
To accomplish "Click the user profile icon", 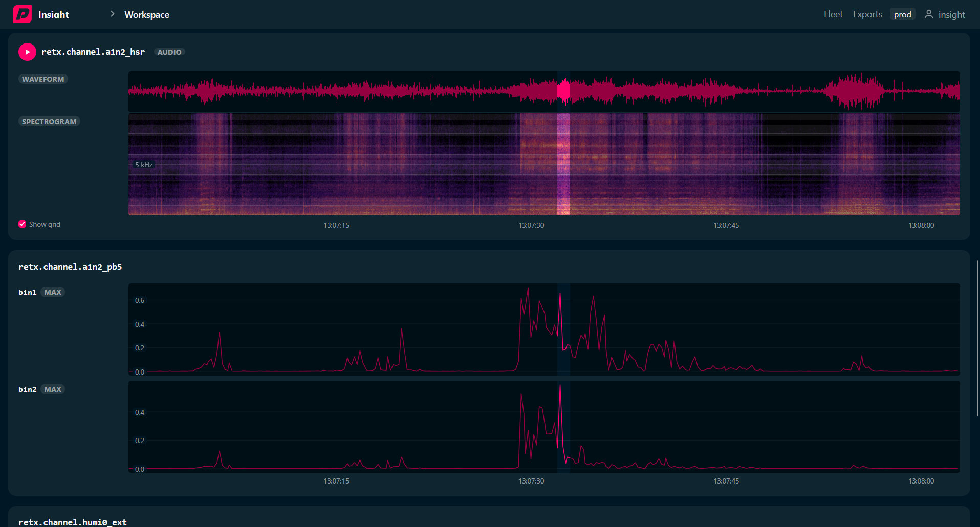I will click(929, 14).
